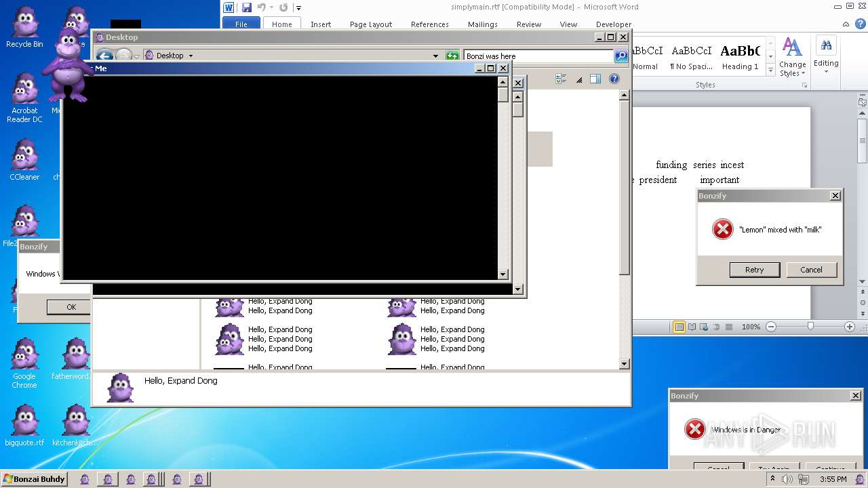
Task: Click the Redo icon in Word title bar
Action: click(x=283, y=7)
